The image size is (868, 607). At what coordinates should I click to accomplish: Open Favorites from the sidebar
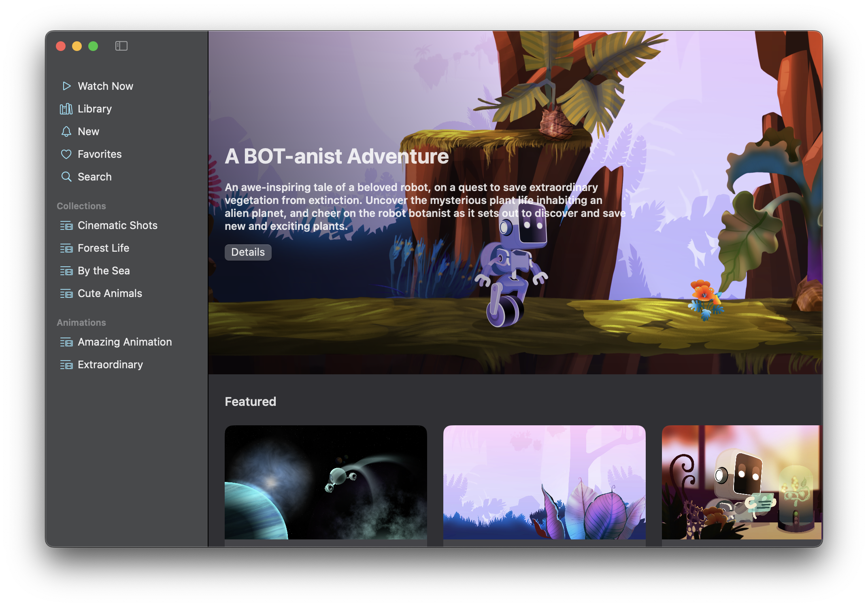click(x=126, y=154)
